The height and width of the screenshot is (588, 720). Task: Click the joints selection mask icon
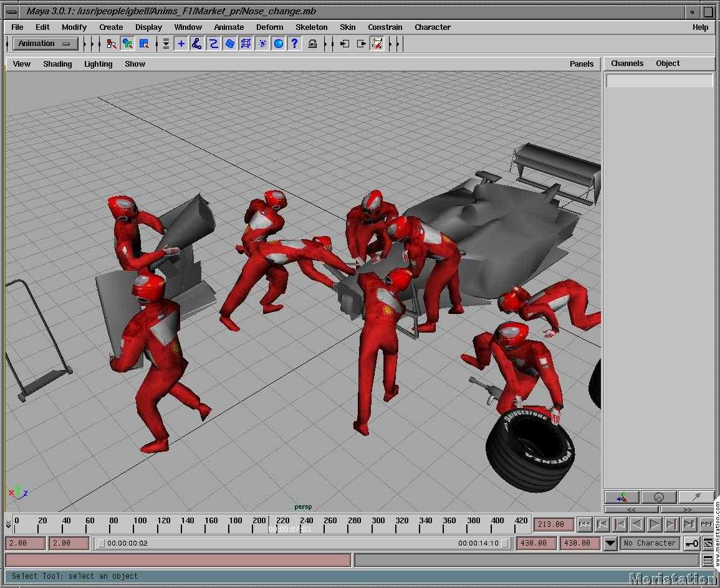coord(197,44)
